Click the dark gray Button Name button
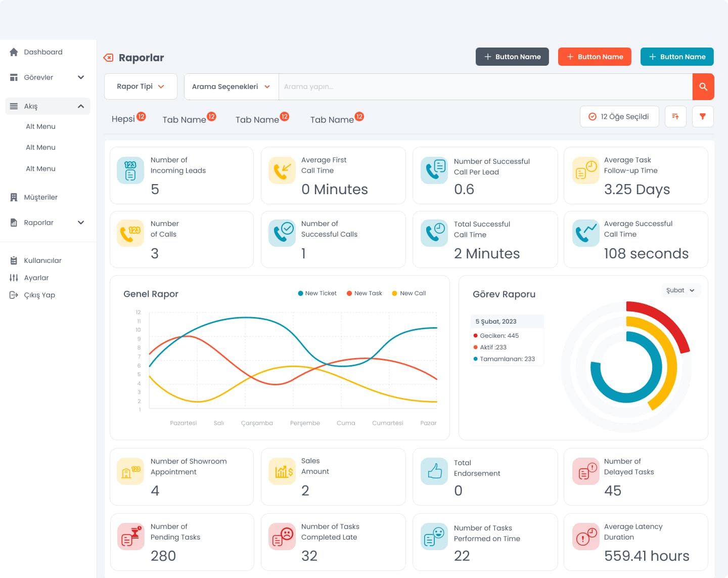728x578 pixels. click(512, 57)
